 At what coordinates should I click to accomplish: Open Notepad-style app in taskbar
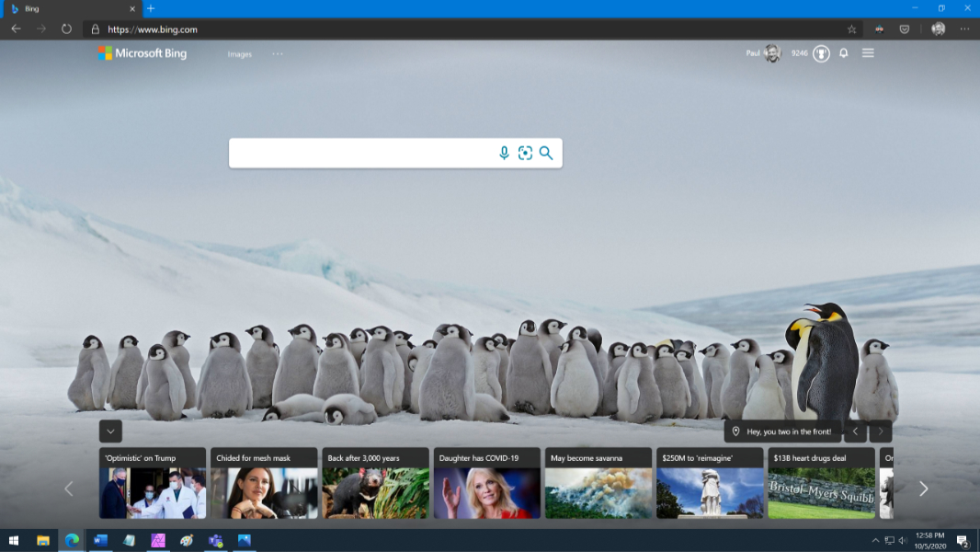click(130, 541)
